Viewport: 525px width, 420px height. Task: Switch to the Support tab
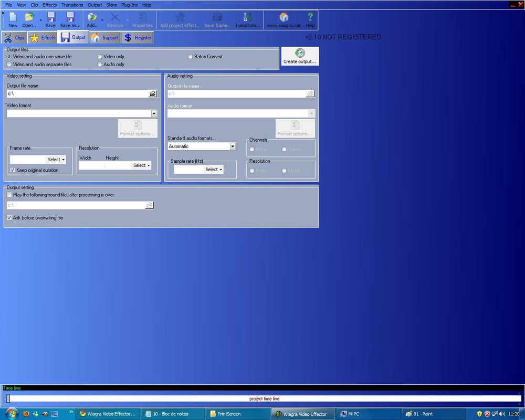(x=105, y=37)
